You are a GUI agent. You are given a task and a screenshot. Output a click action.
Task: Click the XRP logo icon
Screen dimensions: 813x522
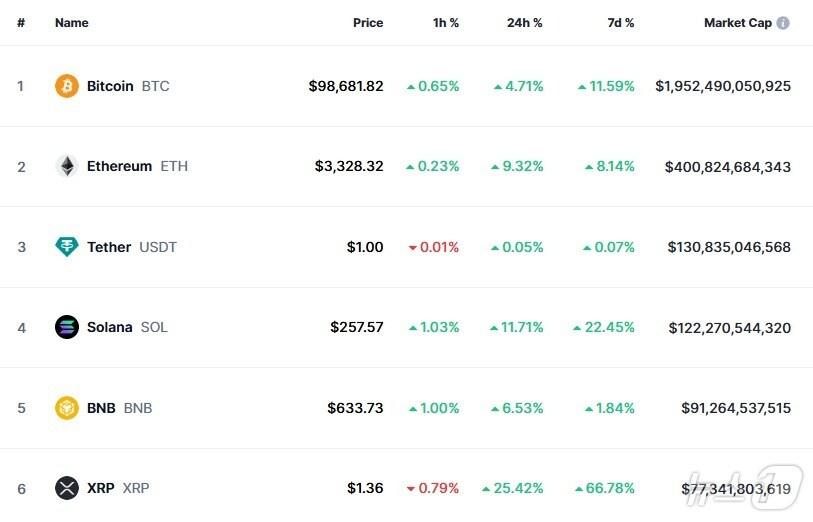67,488
